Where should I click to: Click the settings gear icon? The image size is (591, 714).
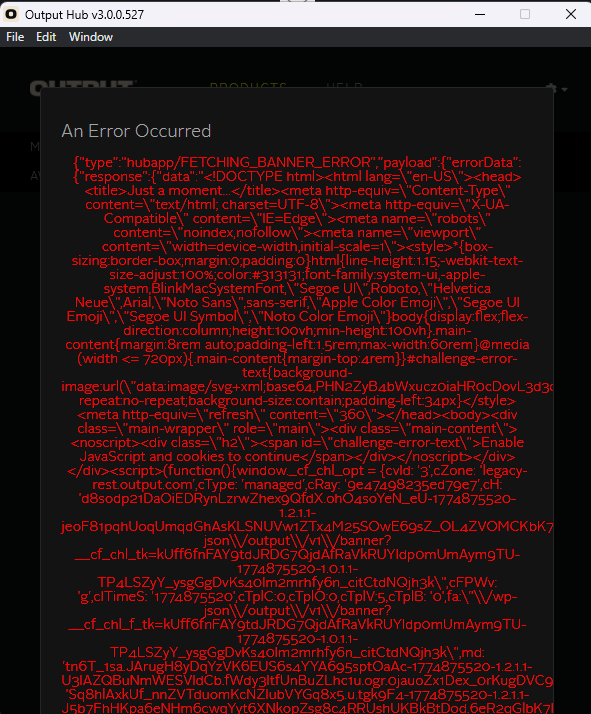[x=551, y=89]
